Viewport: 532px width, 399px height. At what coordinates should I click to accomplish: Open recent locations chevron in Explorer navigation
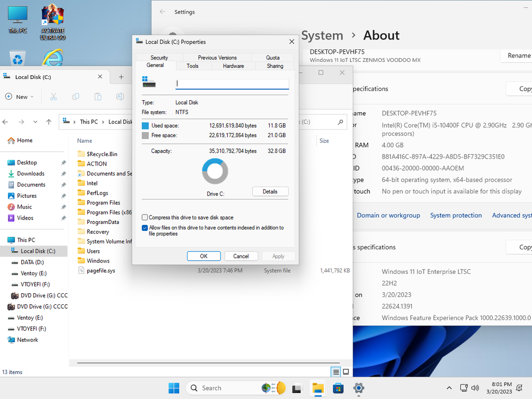pyautogui.click(x=35, y=122)
